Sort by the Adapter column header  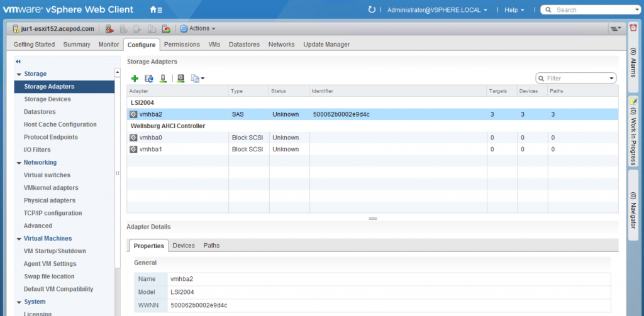coord(177,90)
